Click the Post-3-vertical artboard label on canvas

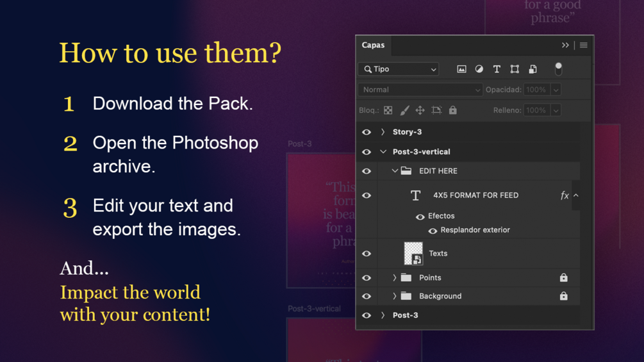tap(314, 309)
